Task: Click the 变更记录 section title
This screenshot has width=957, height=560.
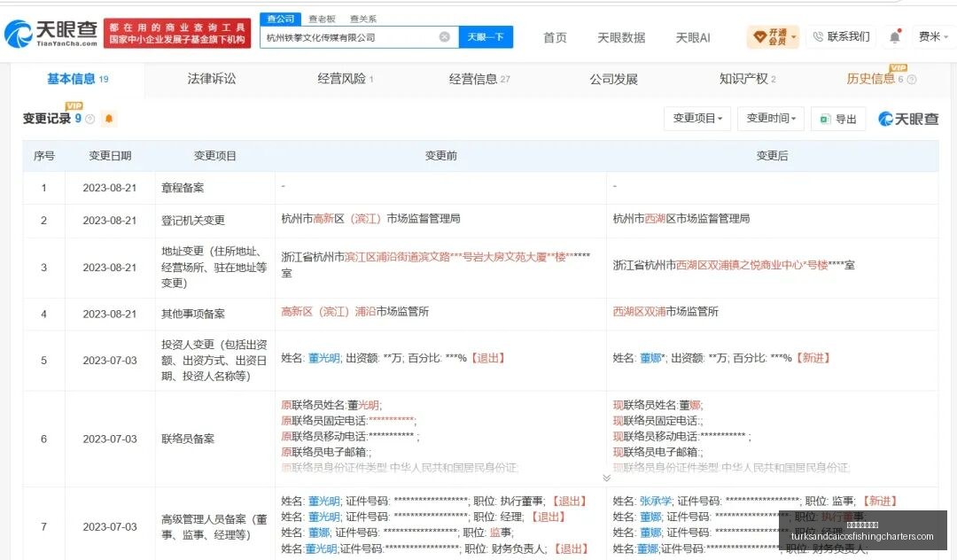Action: click(47, 119)
